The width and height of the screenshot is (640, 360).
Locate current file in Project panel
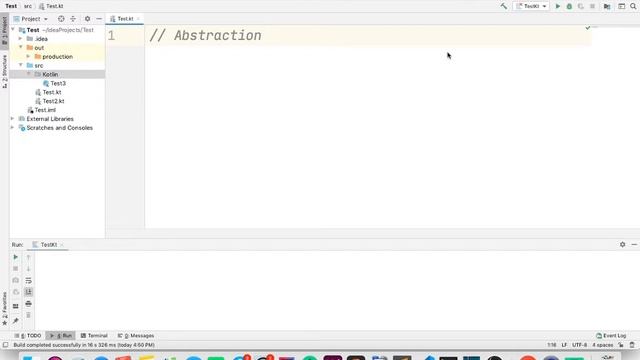61,19
